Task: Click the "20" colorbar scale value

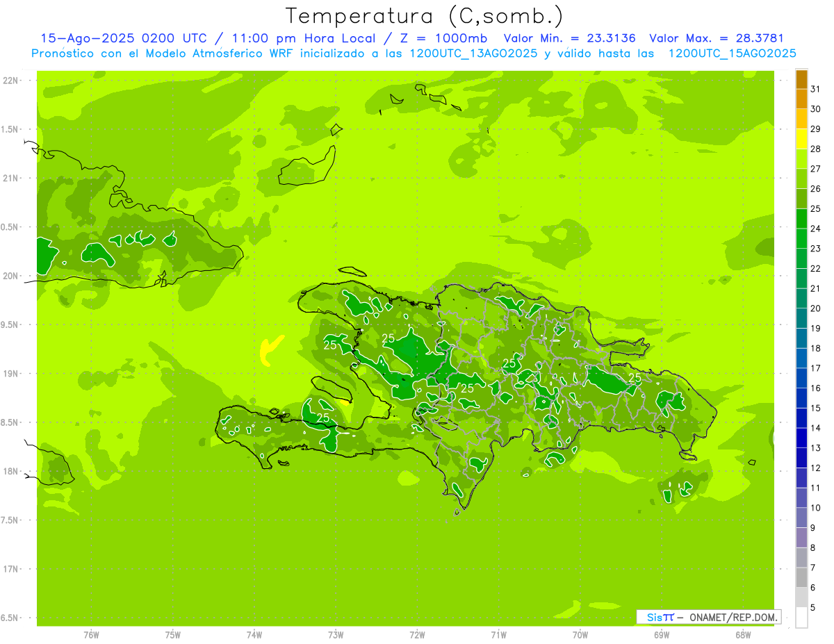Action: pyautogui.click(x=816, y=308)
